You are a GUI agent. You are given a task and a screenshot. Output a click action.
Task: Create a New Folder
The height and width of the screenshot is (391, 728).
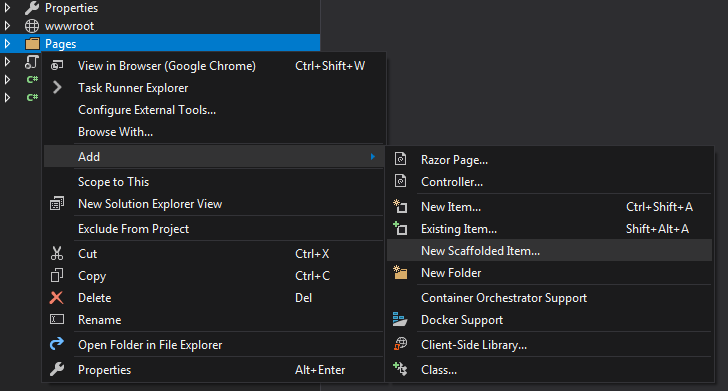tap(549, 273)
